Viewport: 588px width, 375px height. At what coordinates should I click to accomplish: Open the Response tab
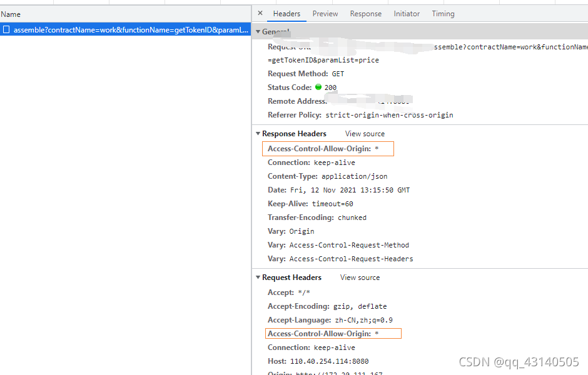366,14
